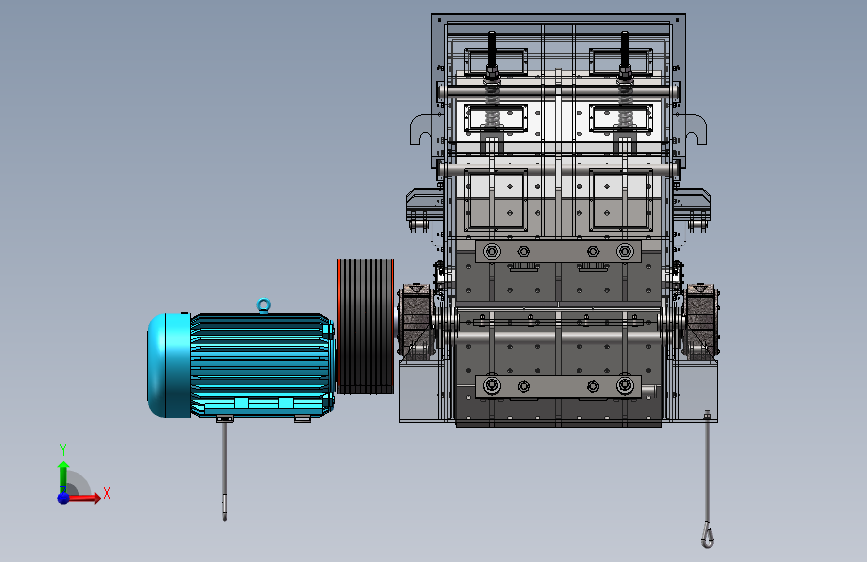Viewport: 867px width, 562px height.
Task: Click the red X axis arrow of the triad
Action: click(83, 498)
